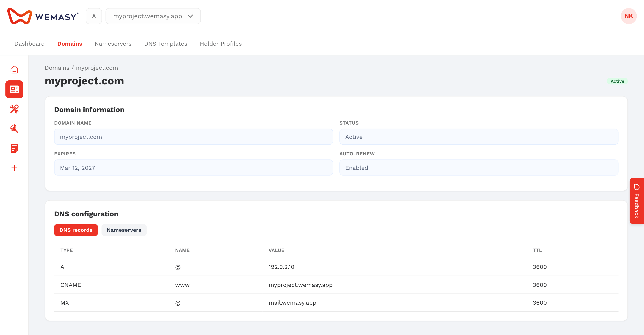Open the Holder Profiles tab
Screen dimensions: 644x335
pos(221,44)
